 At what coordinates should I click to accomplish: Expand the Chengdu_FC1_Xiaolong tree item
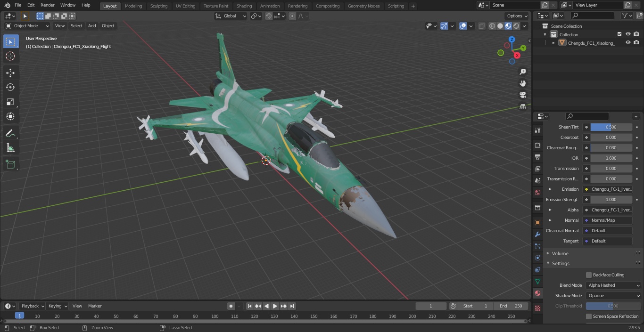(553, 43)
